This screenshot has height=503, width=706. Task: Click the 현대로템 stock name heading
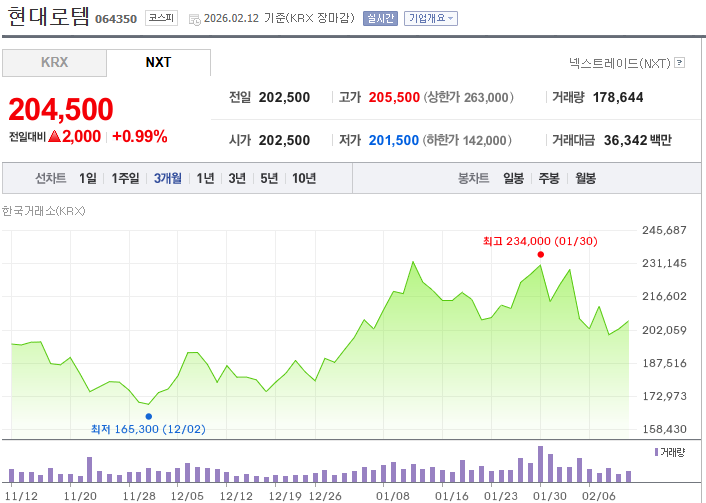(49, 16)
